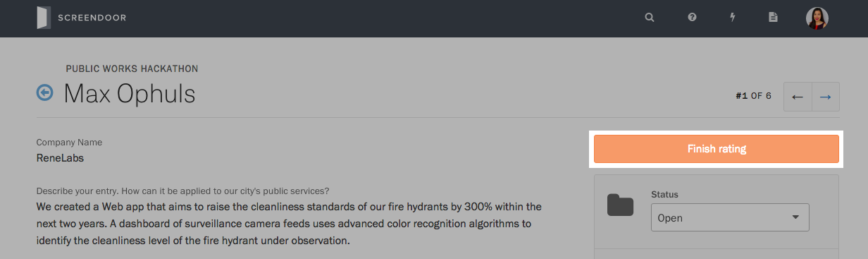Click the folder icon beside Status

621,205
